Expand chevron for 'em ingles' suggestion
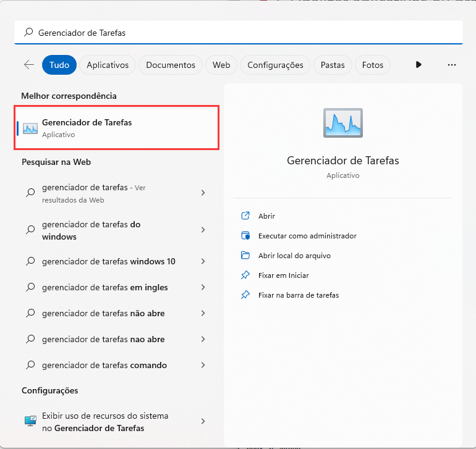 point(203,287)
